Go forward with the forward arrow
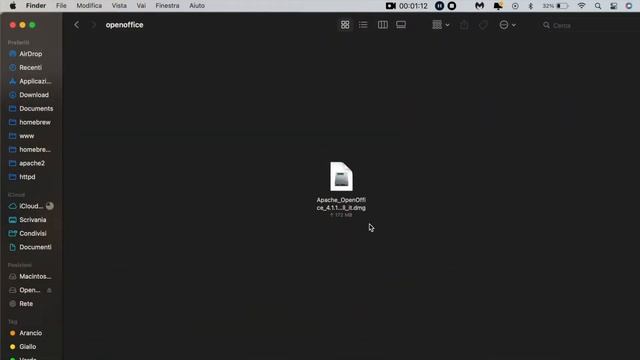The image size is (640, 360). point(93,25)
